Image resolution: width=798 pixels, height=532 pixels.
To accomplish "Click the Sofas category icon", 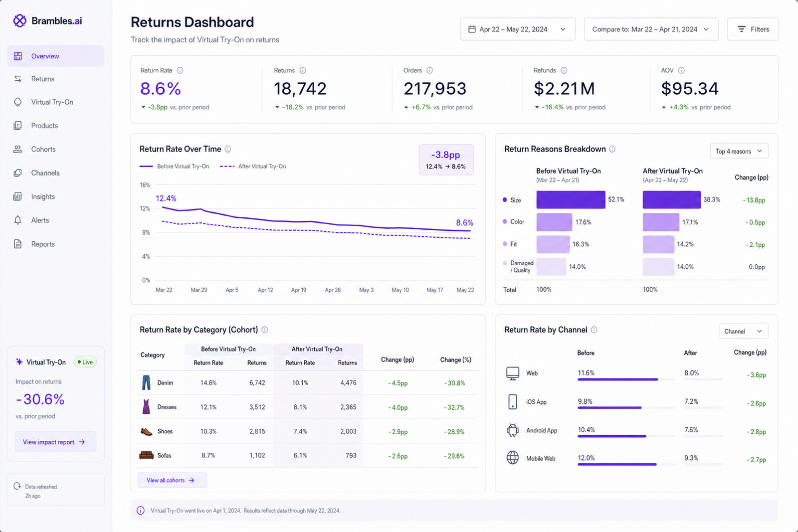I will click(x=146, y=455).
